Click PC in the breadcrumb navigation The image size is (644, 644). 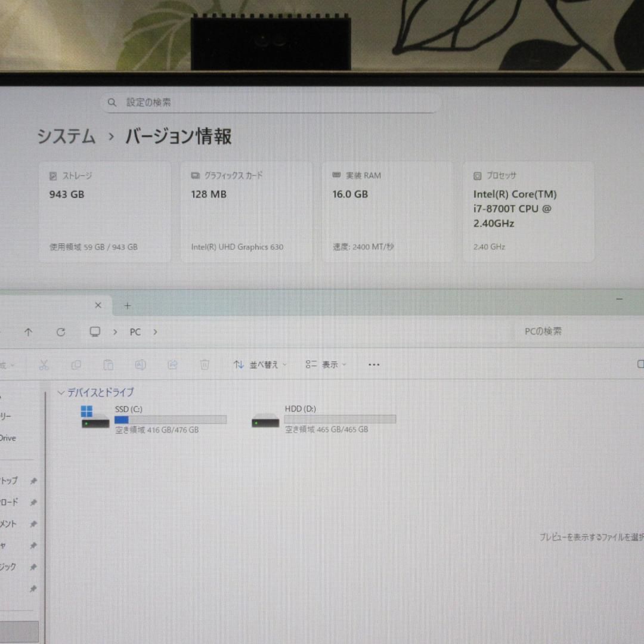pos(135,332)
